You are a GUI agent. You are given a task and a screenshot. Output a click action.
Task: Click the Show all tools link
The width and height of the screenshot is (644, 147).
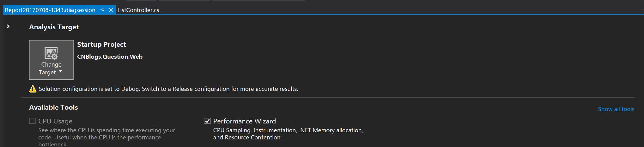(616, 109)
